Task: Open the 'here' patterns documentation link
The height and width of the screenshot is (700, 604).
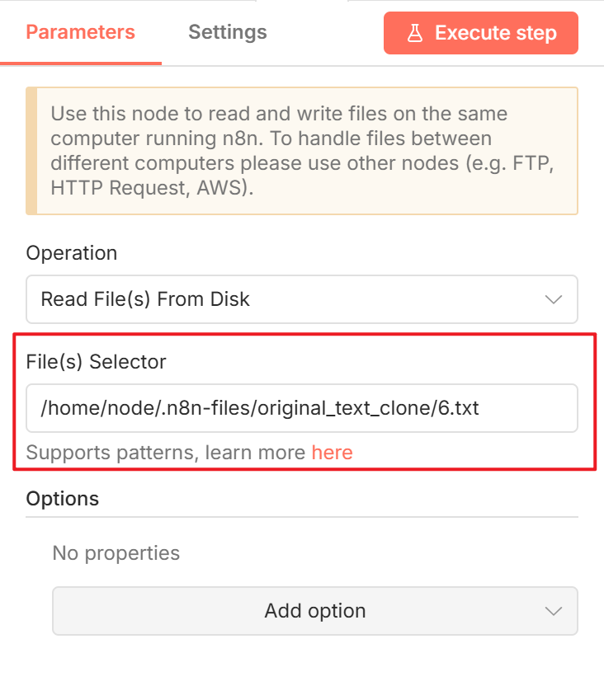Action: pyautogui.click(x=332, y=452)
